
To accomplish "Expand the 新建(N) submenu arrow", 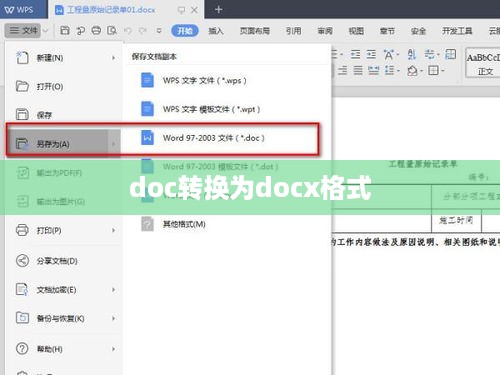I will point(114,58).
